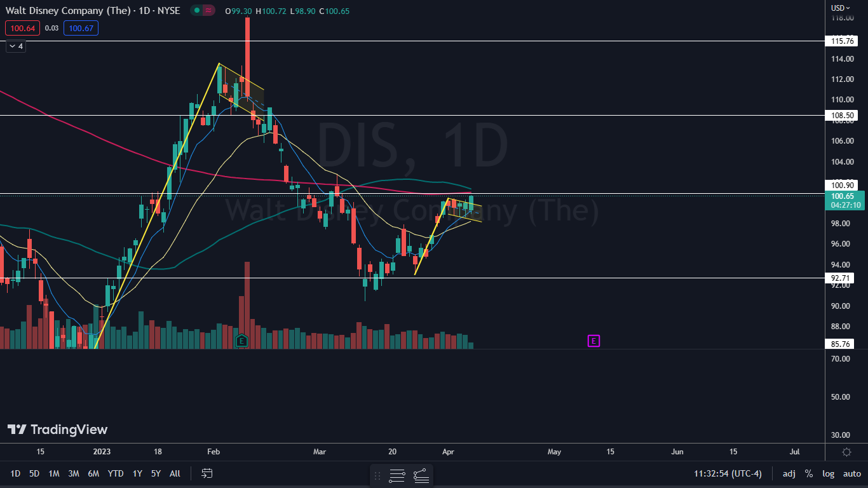Click the Jul label on time axis
The height and width of the screenshot is (488, 868).
coord(794,452)
